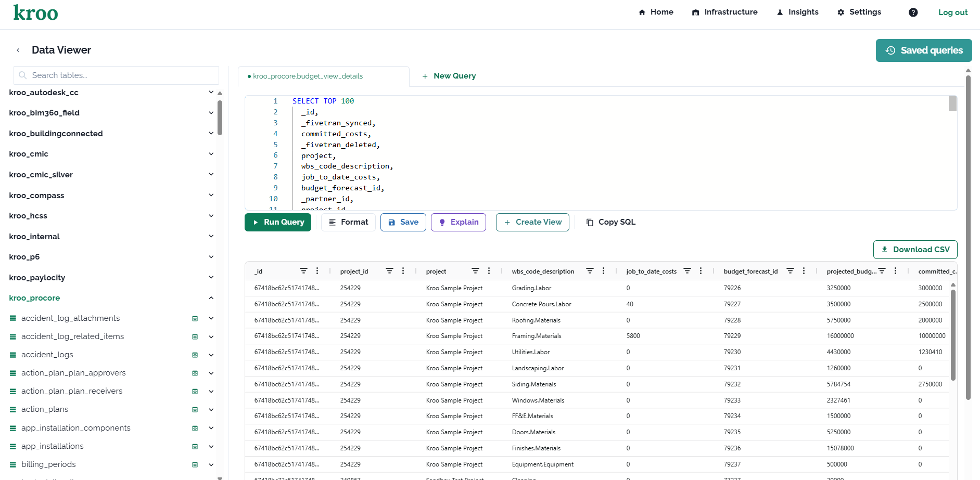Download results as CSV
980x480 pixels.
click(x=915, y=250)
